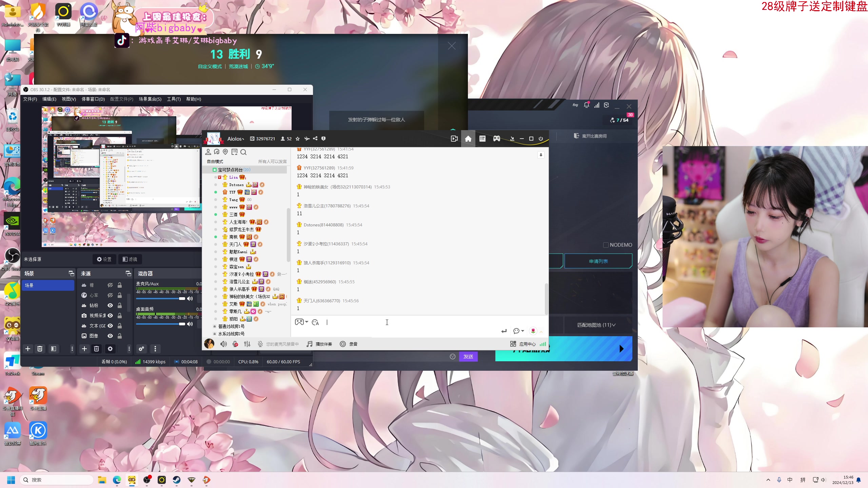This screenshot has width=868, height=488.
Task: Expand the 匹配地图池 (11) dropdown
Action: click(x=596, y=325)
